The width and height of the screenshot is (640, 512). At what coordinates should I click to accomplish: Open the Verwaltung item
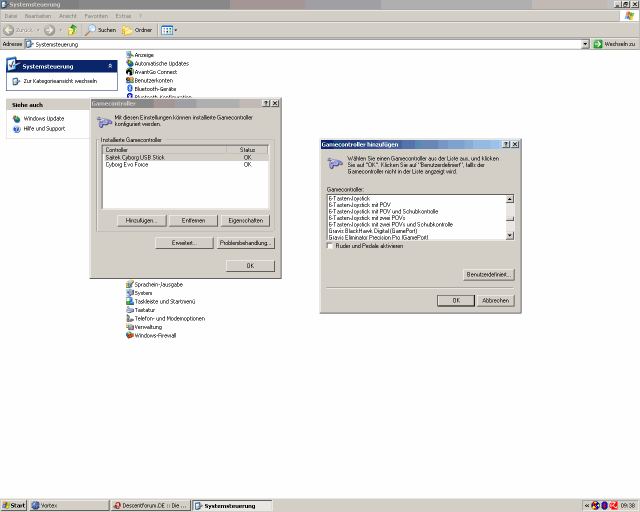point(144,327)
